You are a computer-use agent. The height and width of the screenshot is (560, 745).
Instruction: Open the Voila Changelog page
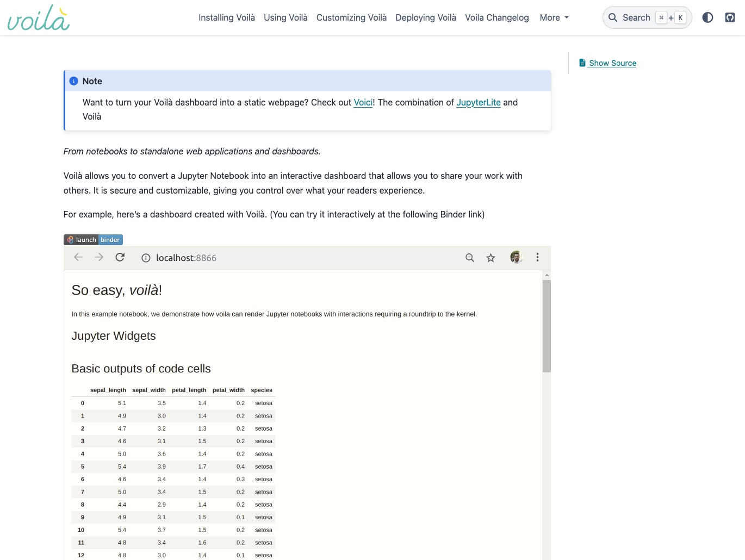[496, 18]
